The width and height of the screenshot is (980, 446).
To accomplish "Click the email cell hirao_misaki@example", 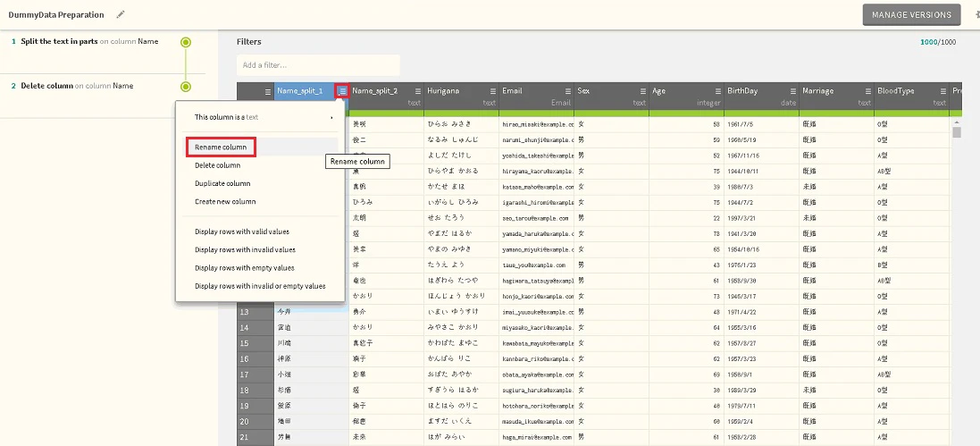I will pyautogui.click(x=536, y=124).
